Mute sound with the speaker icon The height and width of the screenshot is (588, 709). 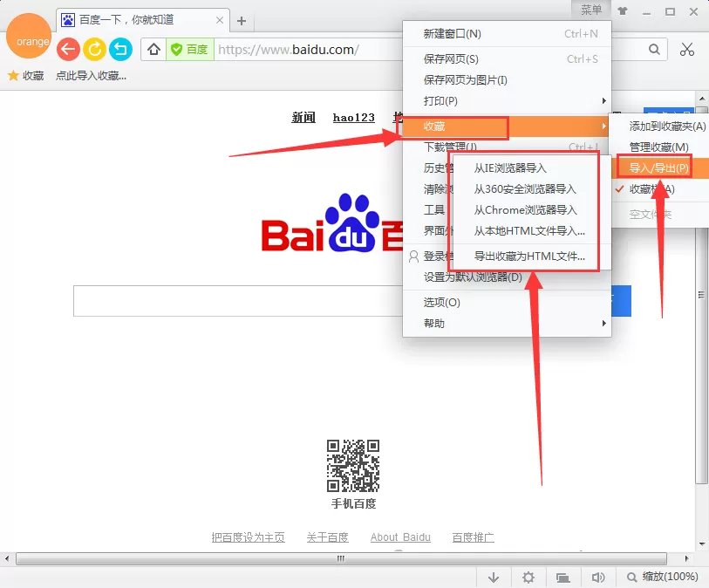598,578
